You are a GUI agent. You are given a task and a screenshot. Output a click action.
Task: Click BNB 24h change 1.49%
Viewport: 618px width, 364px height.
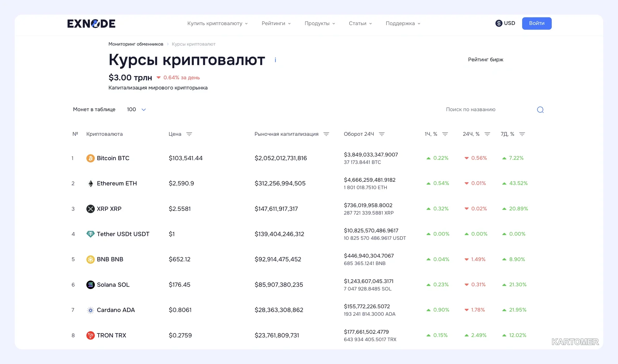478,259
